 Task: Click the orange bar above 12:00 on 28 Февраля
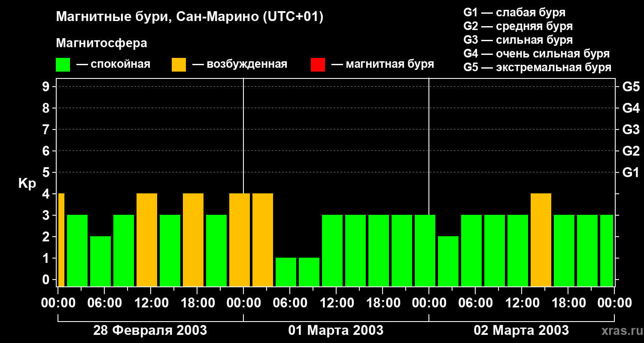(x=147, y=240)
